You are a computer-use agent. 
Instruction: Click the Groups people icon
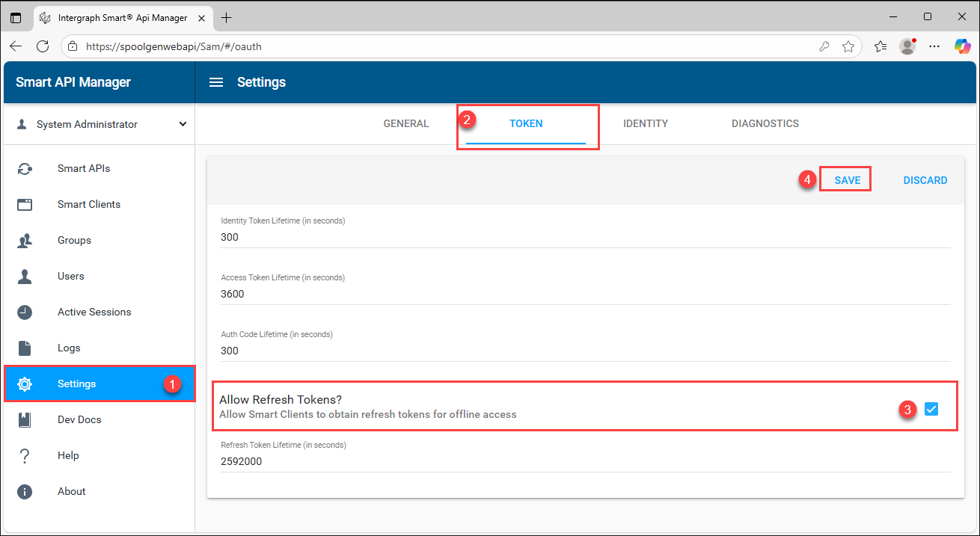pyautogui.click(x=25, y=241)
